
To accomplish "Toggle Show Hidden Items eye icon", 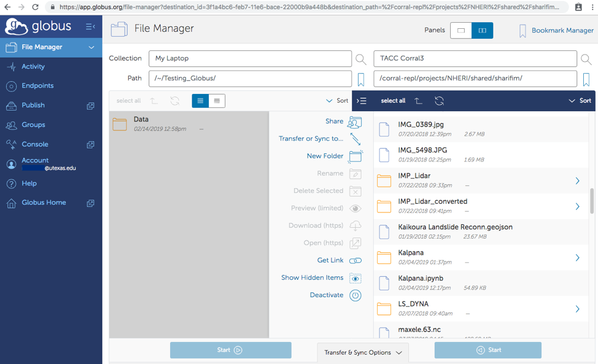I will pos(355,279).
